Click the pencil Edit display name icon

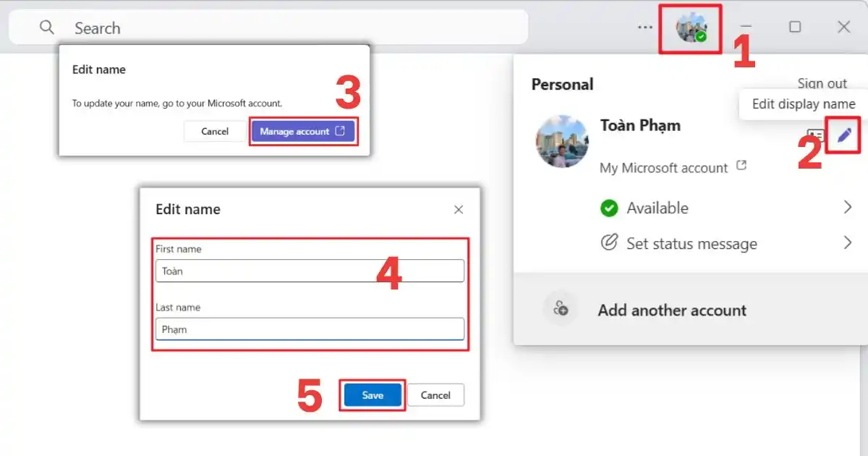pos(844,135)
